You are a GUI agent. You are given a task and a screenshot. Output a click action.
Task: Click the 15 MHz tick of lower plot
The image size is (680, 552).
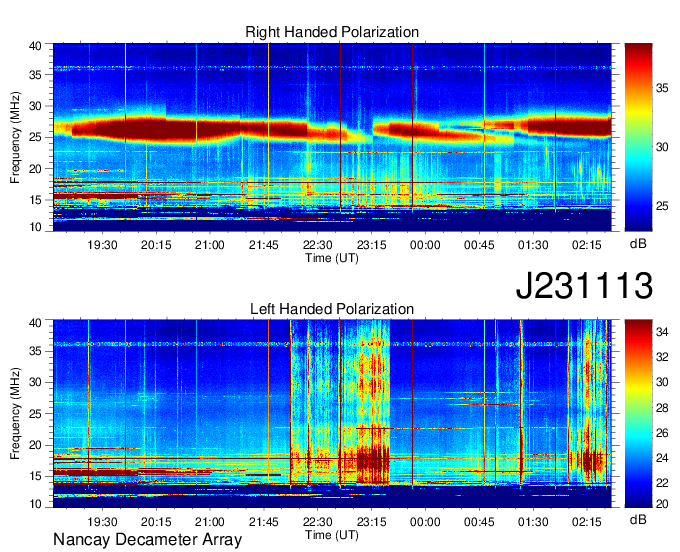coord(35,477)
